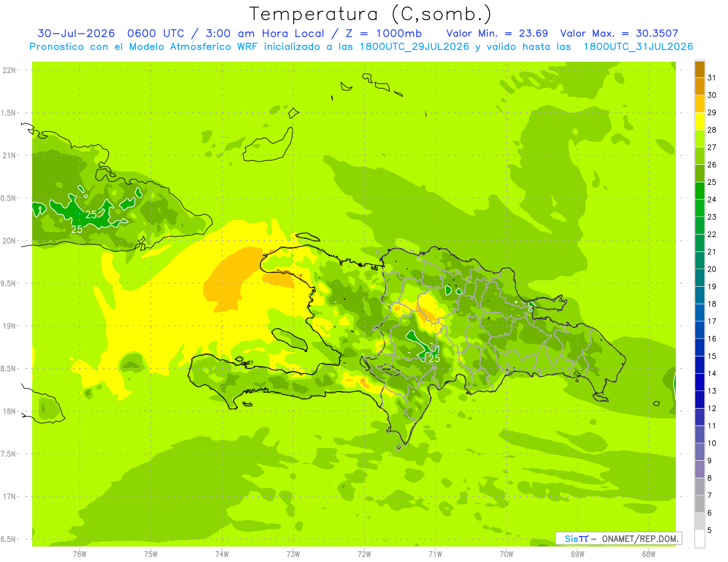This screenshot has width=728, height=562.
Task: Pick the yellow swatch between legend 28 and 29
Action: 699,121
